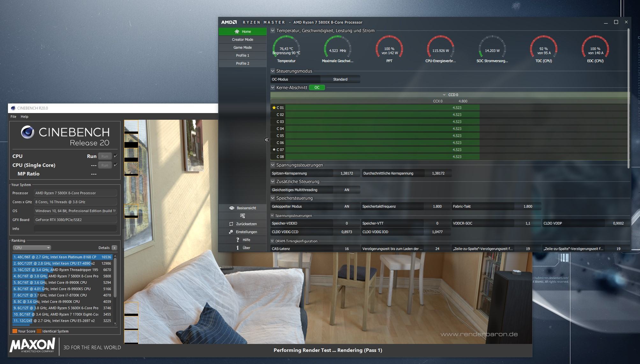
Task: Collapse the DRAM-Timingkonfiguration section
Action: [x=272, y=241]
